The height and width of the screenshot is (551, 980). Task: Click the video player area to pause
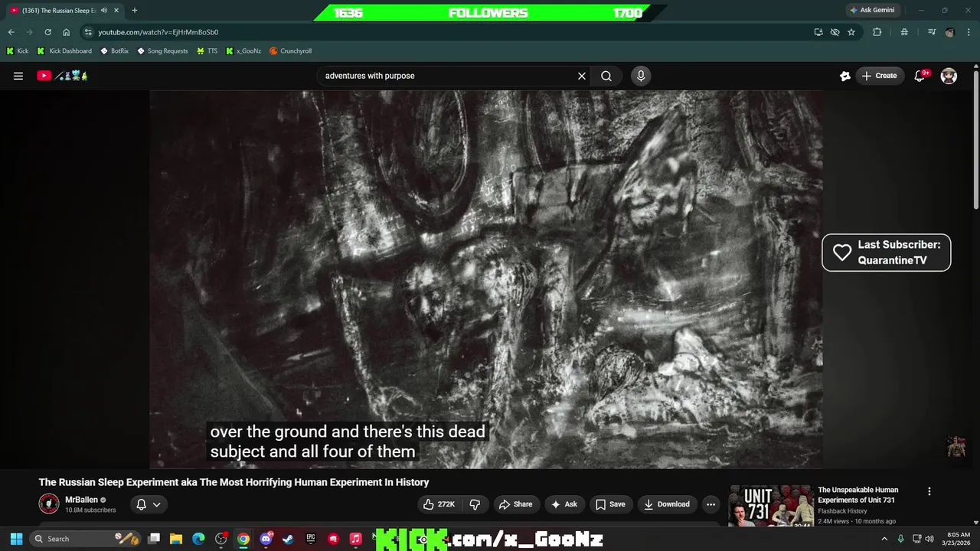click(486, 279)
